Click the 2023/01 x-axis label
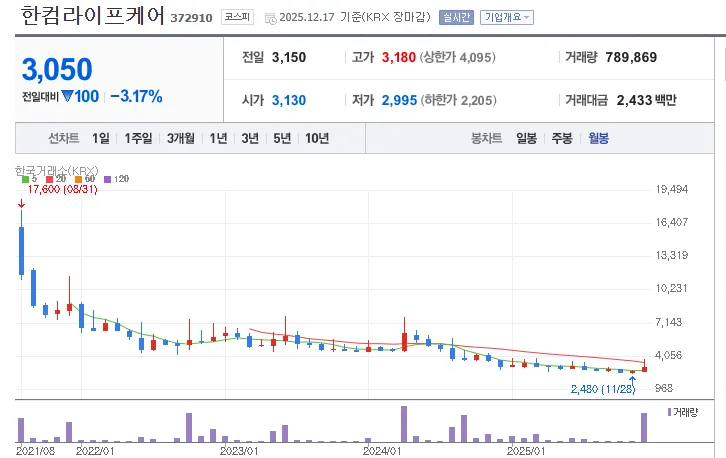The height and width of the screenshot is (458, 726). pyautogui.click(x=239, y=451)
